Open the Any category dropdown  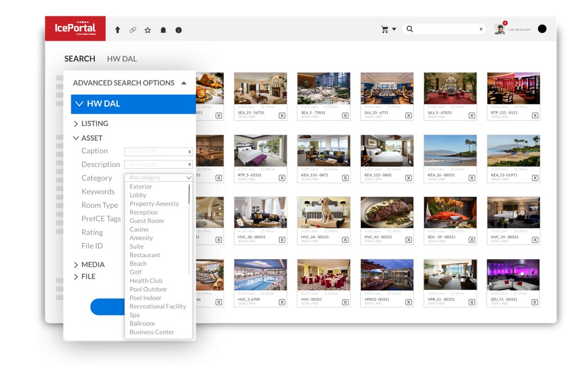(158, 178)
